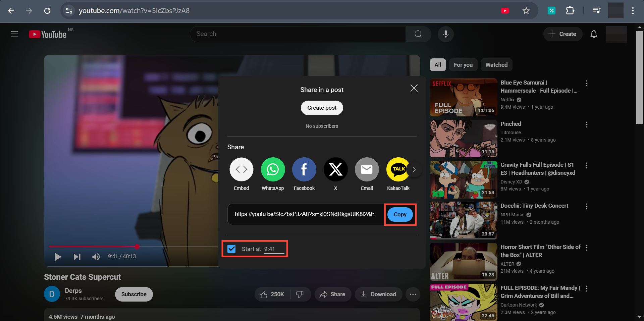Select the youtu.be share URL field

click(305, 214)
